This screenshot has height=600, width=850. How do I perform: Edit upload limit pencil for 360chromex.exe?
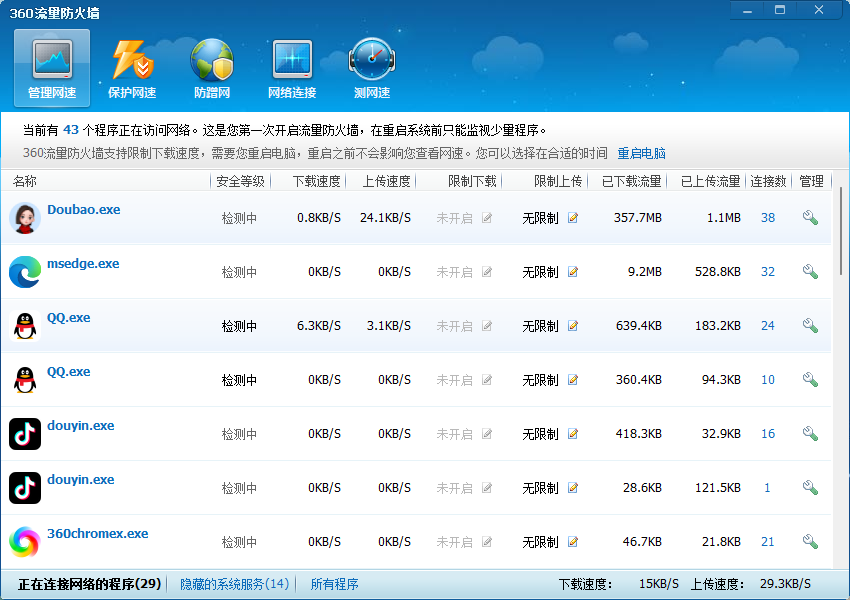click(573, 541)
